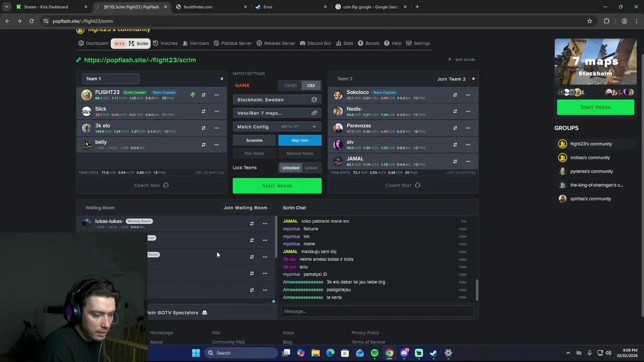644x362 pixels.
Task: Open the Matches tab
Action: [x=165, y=43]
